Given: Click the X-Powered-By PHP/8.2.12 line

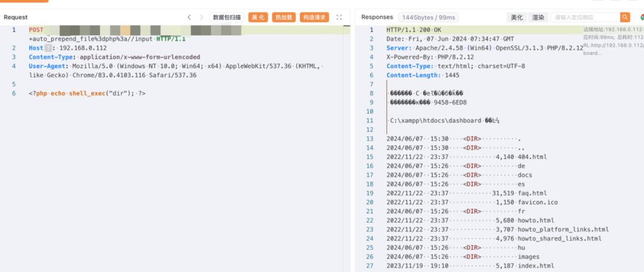Looking at the screenshot, I should pos(430,57).
